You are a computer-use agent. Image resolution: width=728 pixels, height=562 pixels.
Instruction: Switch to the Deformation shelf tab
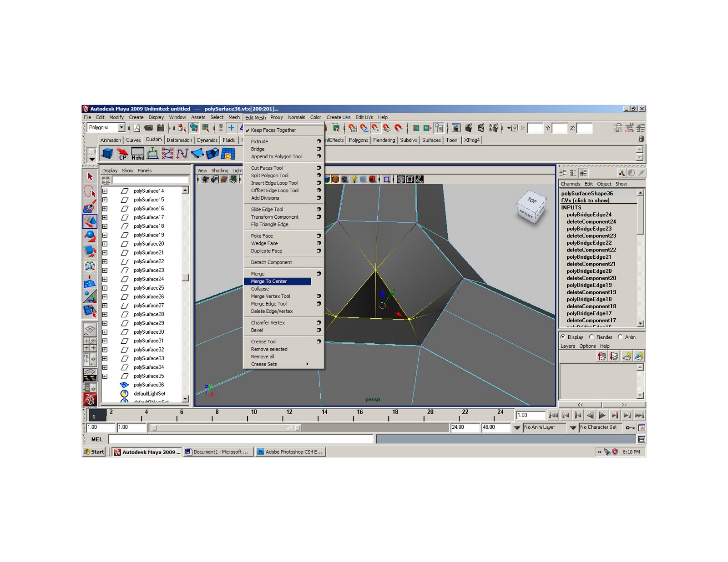179,140
